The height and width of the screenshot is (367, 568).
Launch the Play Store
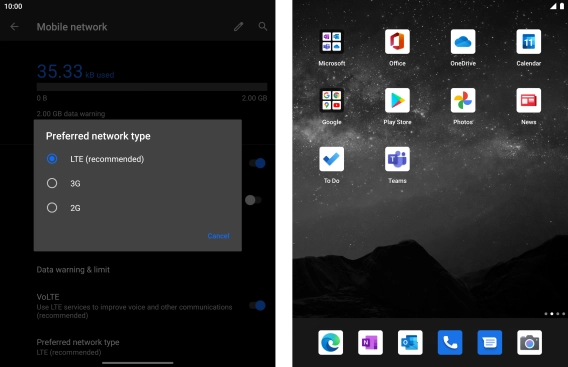397,100
